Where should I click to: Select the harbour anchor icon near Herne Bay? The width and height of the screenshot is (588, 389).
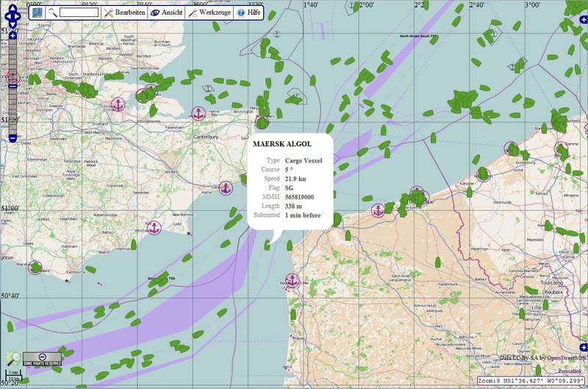(198, 113)
